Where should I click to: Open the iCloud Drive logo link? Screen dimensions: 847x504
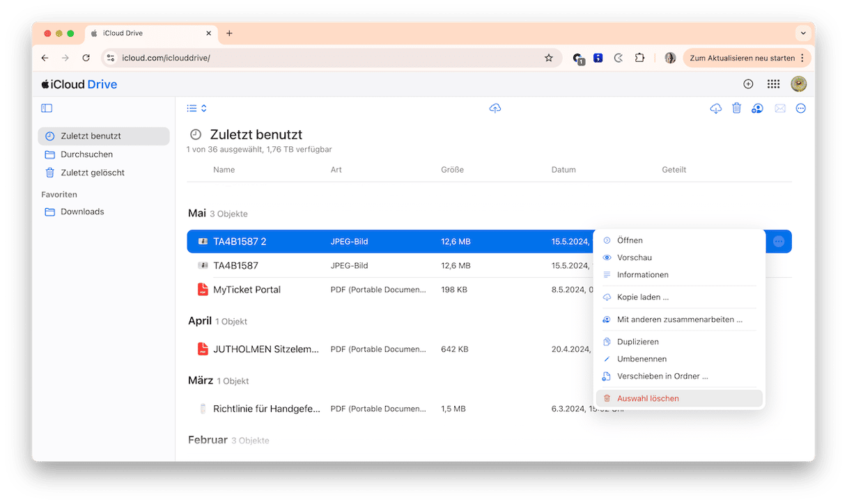coord(79,84)
